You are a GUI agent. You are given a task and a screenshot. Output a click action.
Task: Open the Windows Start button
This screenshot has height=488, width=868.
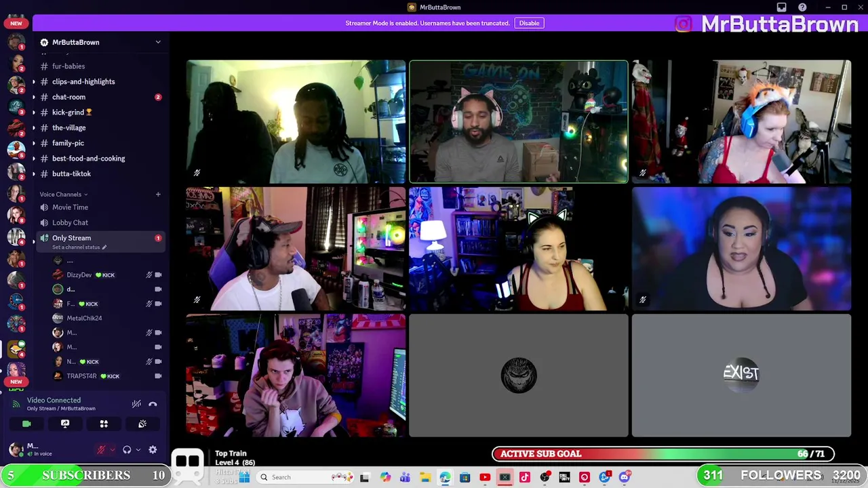[x=244, y=477]
